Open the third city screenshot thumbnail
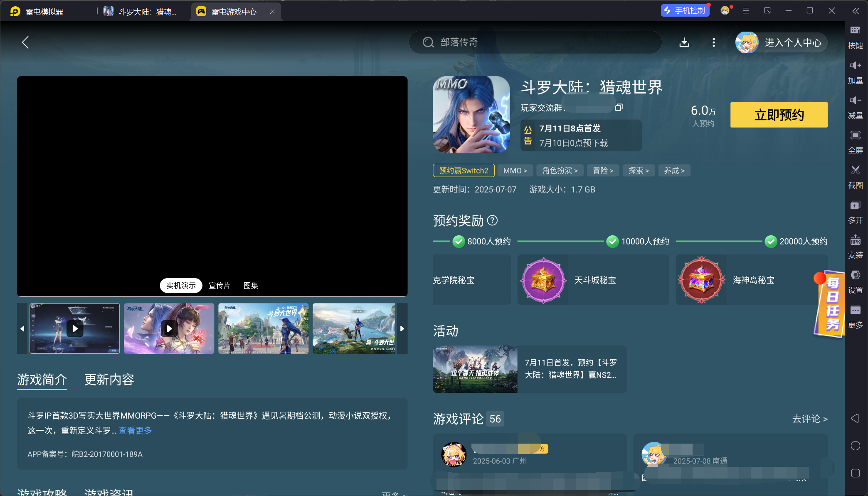This screenshot has height=496, width=868. (264, 328)
